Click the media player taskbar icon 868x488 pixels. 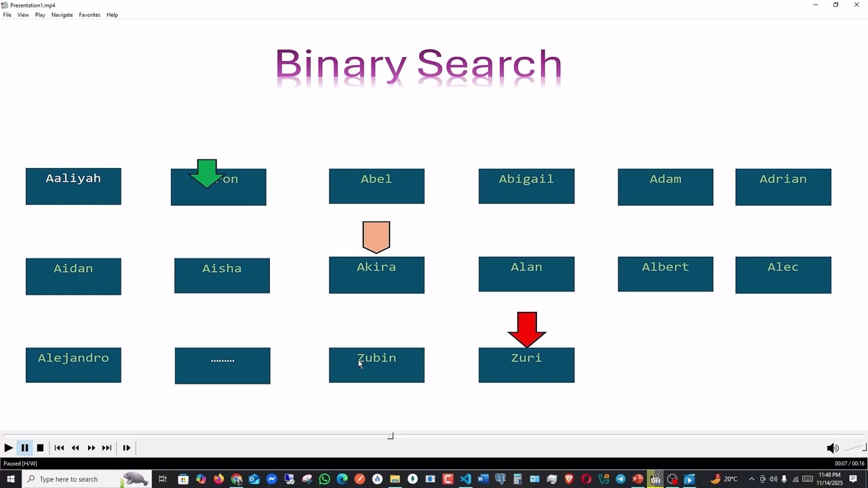coord(655,479)
